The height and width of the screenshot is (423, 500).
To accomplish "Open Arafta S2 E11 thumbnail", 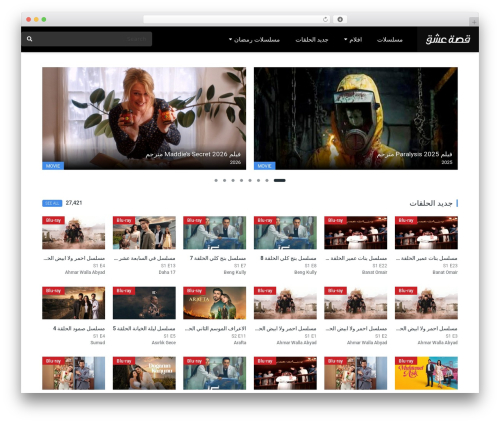I will pos(215,303).
